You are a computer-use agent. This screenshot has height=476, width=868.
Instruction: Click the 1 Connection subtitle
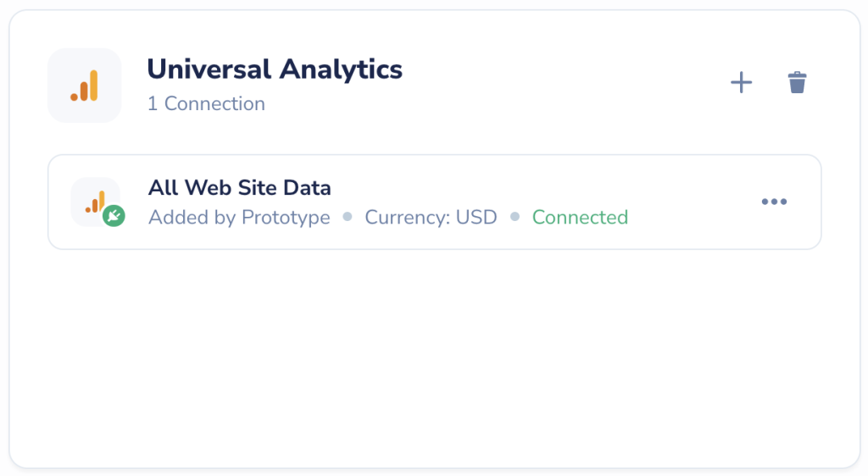(x=206, y=104)
